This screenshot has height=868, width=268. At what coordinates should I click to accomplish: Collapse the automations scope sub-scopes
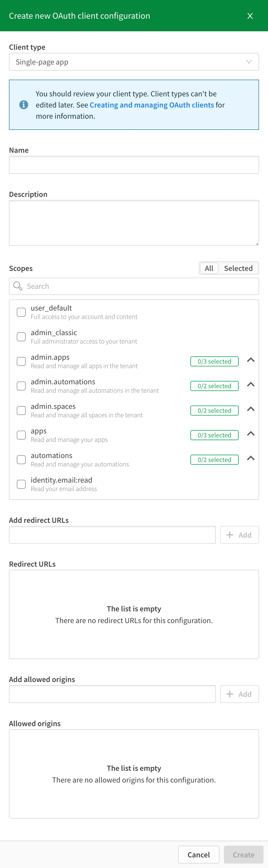[x=250, y=458]
